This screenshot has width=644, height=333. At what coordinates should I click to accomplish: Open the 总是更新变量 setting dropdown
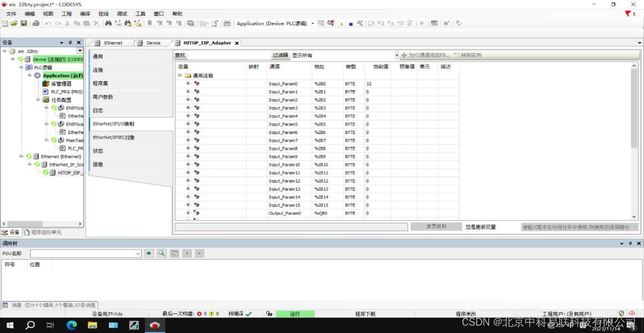click(x=635, y=227)
